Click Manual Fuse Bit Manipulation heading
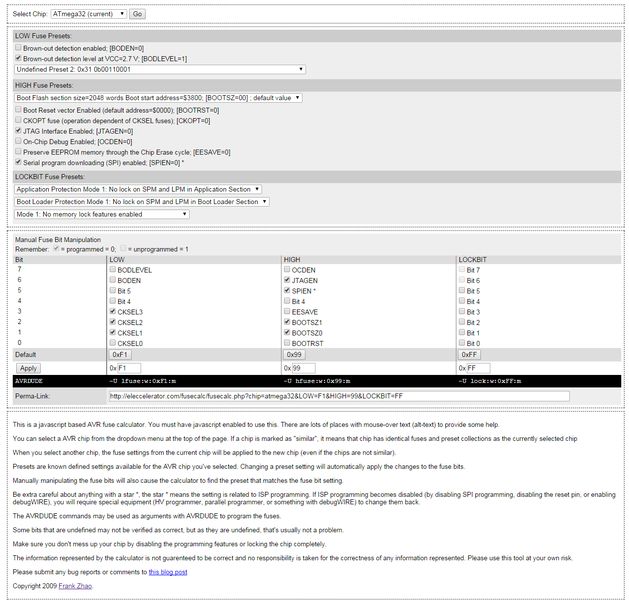629x604 pixels. coord(58,240)
